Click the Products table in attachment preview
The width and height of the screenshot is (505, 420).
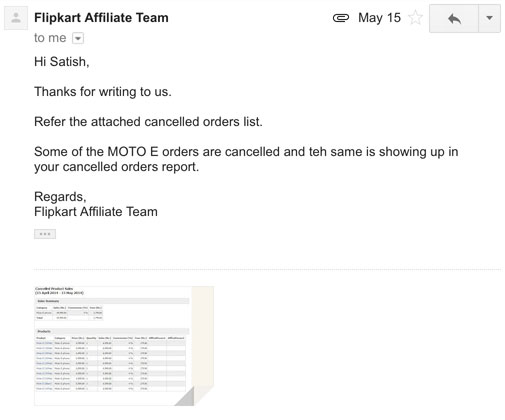click(111, 360)
